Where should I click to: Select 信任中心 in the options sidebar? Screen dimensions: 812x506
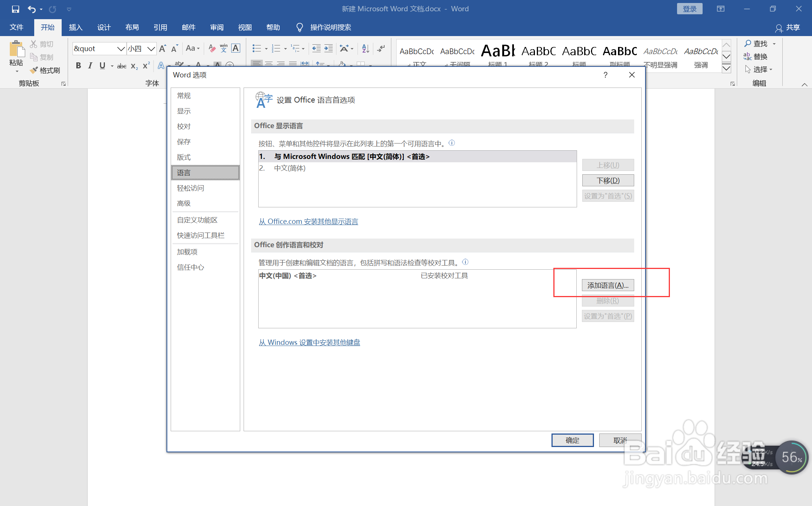[205, 267]
